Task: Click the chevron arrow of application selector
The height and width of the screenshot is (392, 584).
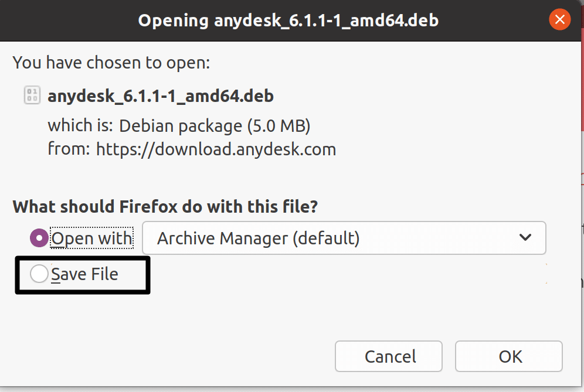Action: [x=525, y=238]
